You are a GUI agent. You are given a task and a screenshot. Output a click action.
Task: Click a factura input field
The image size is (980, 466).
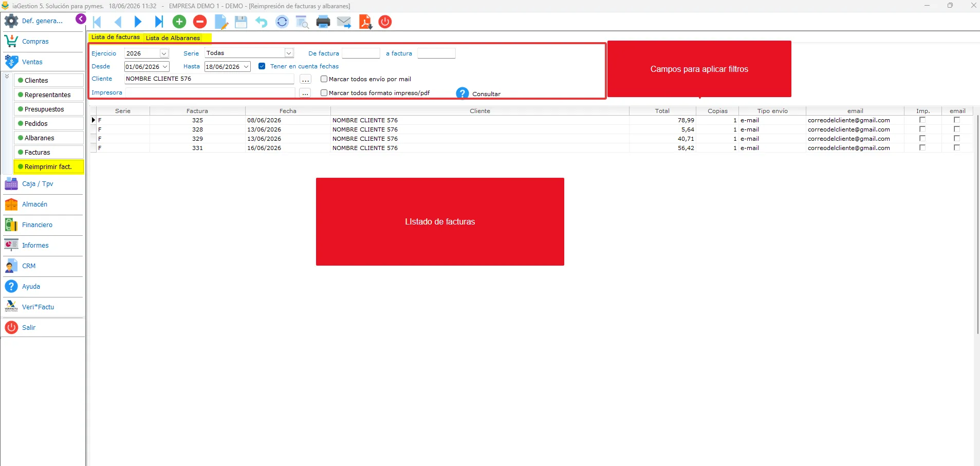coord(436,53)
